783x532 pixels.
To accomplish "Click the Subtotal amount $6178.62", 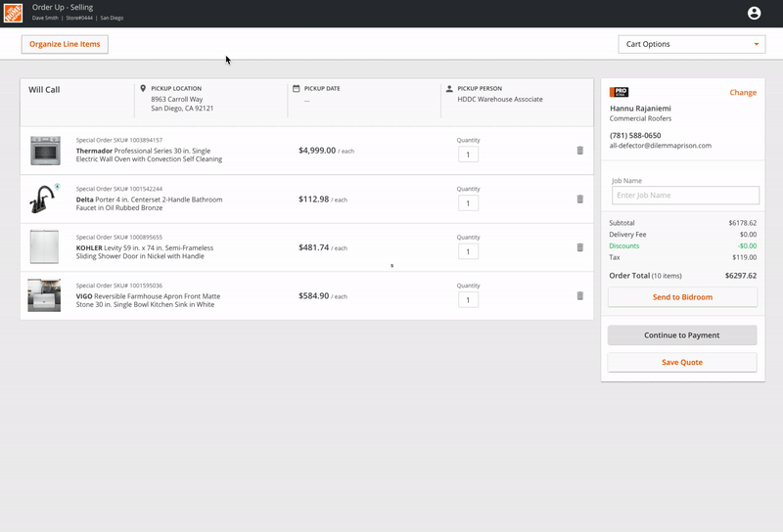I will point(742,223).
